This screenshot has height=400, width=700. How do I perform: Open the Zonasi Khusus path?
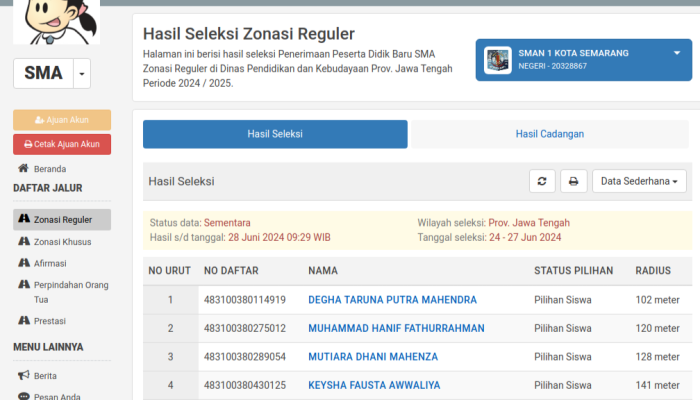point(62,242)
